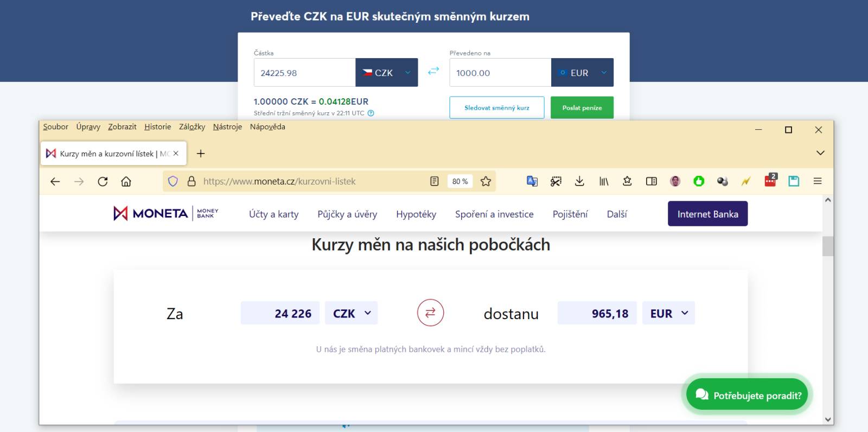Screen dimensions: 868x432
Task: Click the Moneta scrollbar down arrow
Action: click(828, 419)
